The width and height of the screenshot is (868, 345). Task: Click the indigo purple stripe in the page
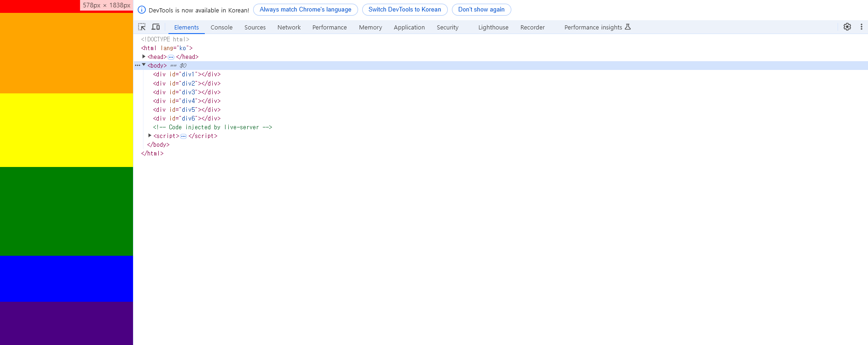66,323
